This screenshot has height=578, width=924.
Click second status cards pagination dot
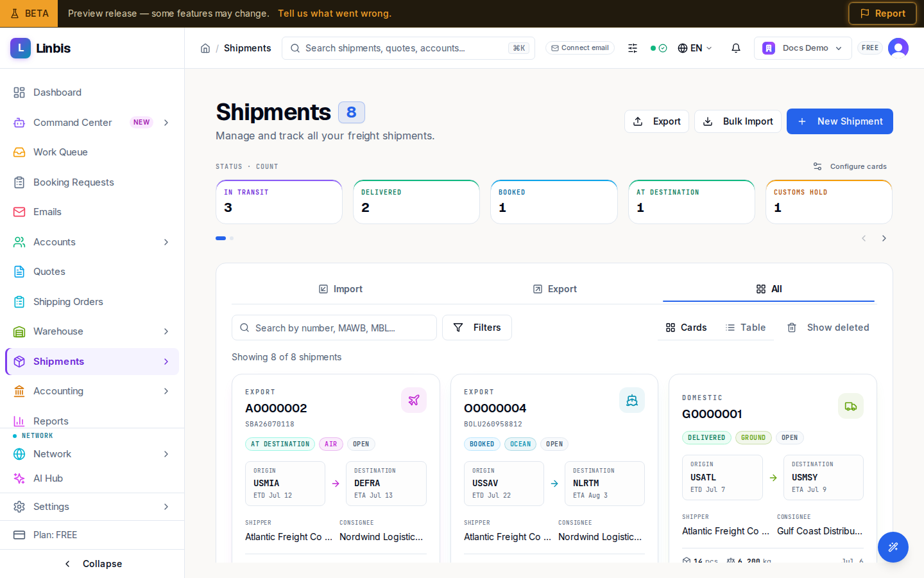232,238
